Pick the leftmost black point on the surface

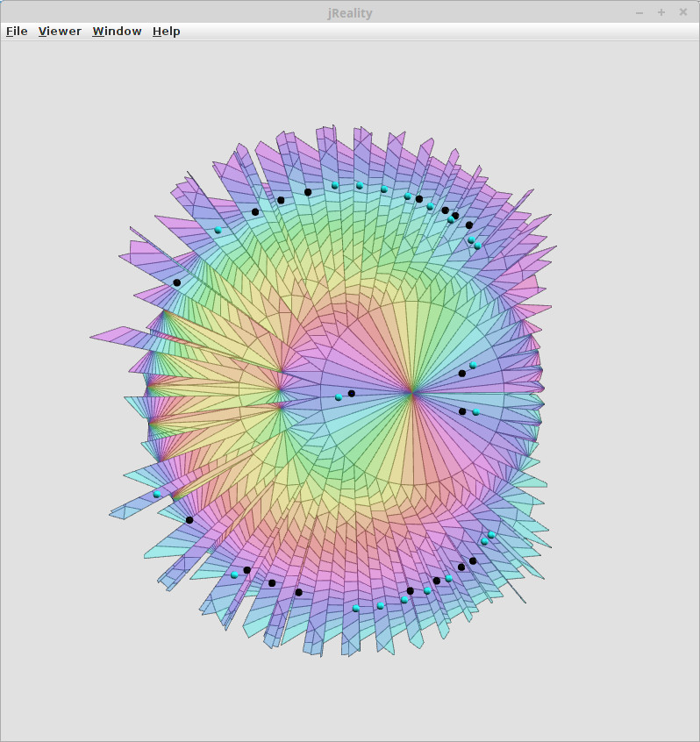[x=177, y=282]
